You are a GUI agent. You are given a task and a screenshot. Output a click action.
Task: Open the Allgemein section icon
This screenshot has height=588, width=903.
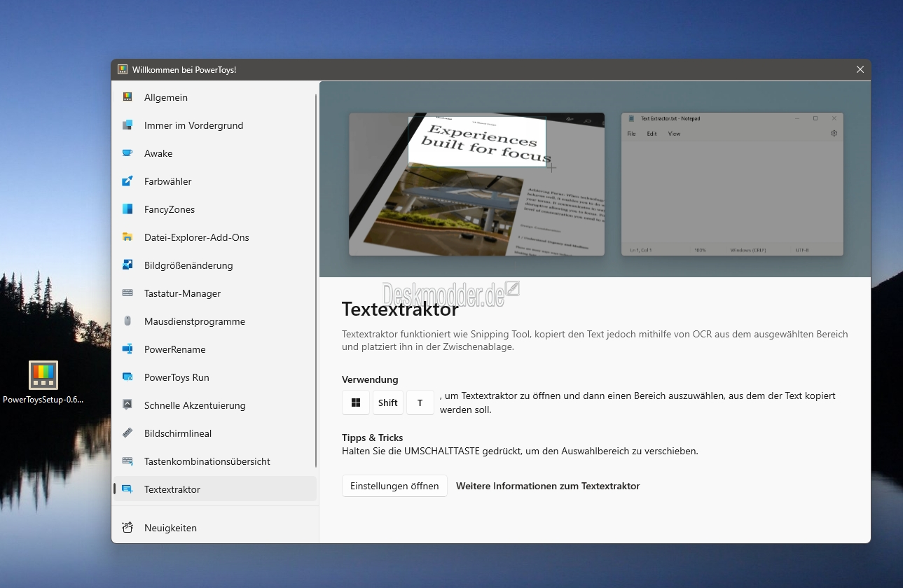[127, 97]
